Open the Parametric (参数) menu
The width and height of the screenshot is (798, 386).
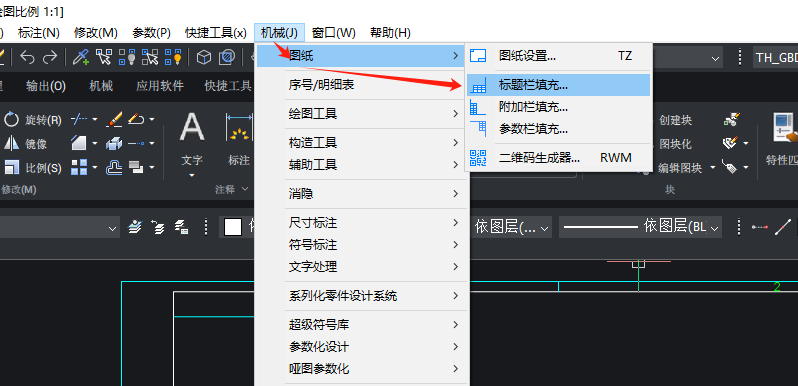pos(152,33)
